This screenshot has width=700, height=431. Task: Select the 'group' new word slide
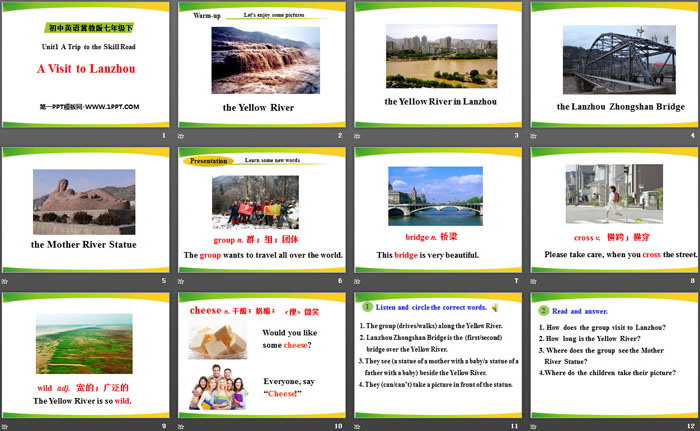click(262, 210)
